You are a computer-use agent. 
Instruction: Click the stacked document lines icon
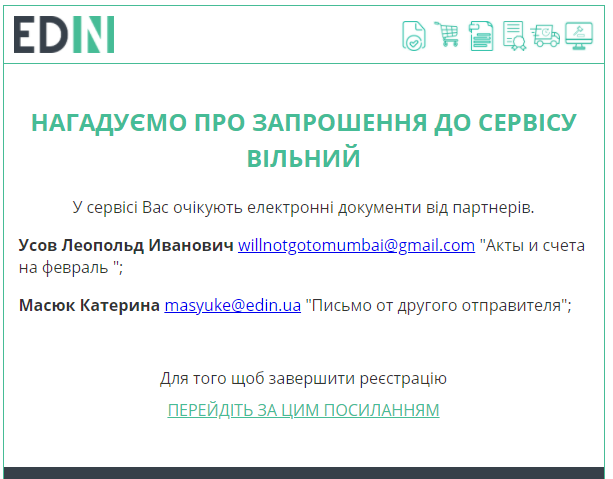[481, 36]
